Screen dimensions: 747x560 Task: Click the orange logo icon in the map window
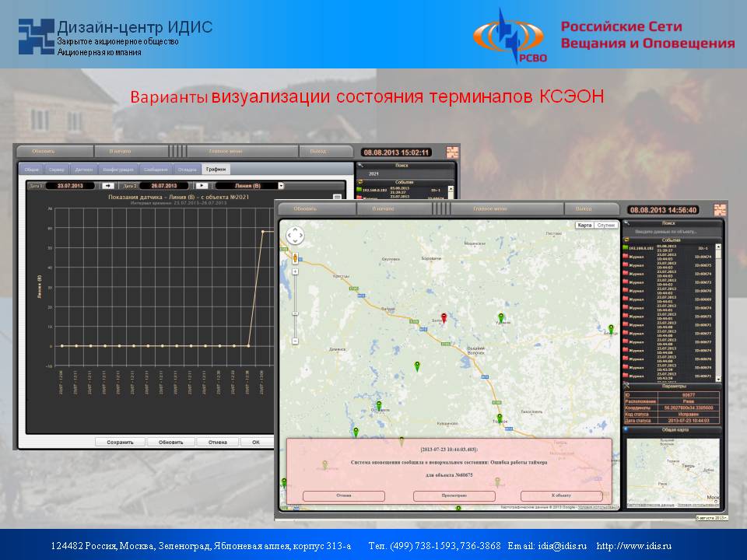click(x=720, y=209)
